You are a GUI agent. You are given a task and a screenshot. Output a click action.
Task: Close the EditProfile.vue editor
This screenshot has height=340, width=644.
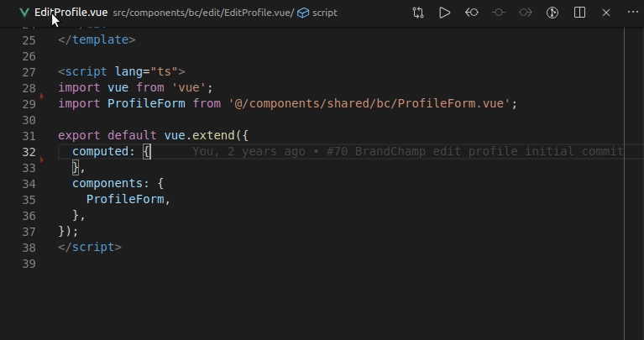pyautogui.click(x=606, y=13)
